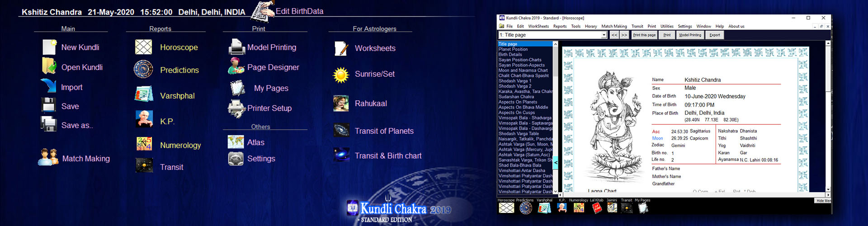
Task: Open the WorkSheets menu
Action: [538, 26]
